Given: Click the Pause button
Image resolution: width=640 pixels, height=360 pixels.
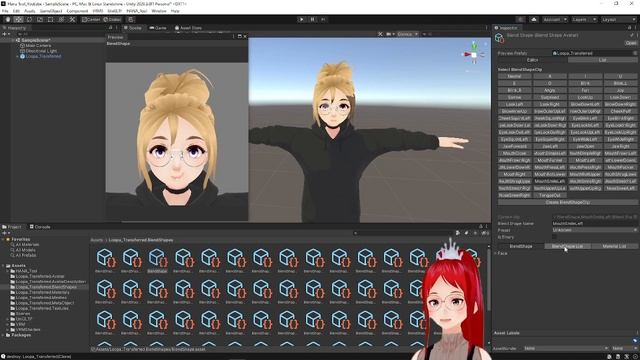Looking at the screenshot, I should pos(313,19).
